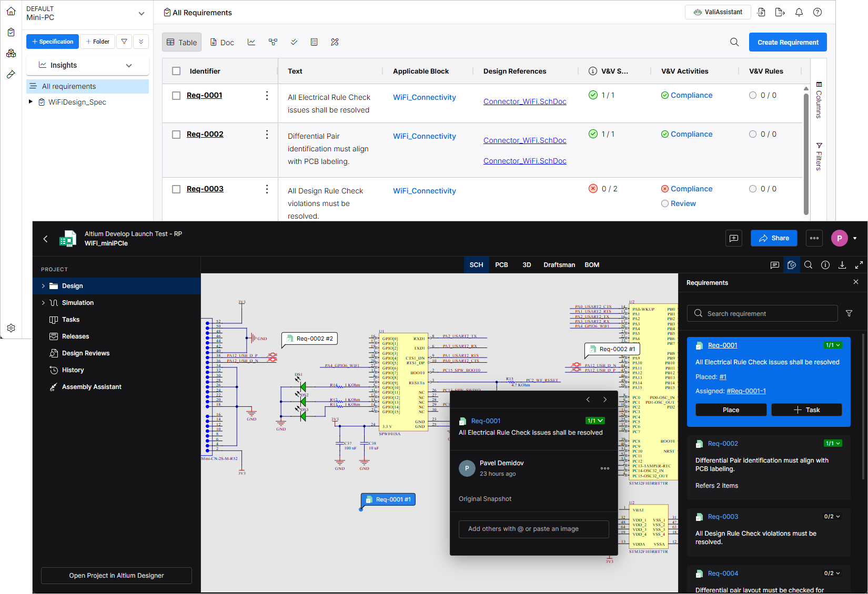Screen dimensions: 868x594
Task: Switch to the traceability graph view icon
Action: 273,42
